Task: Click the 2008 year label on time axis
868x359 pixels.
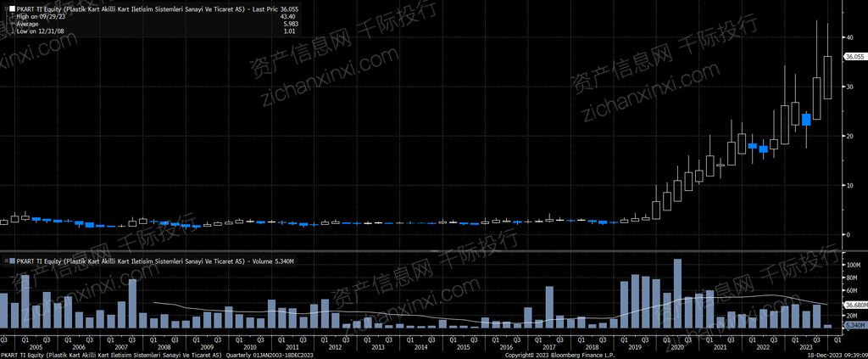Action: (x=164, y=347)
